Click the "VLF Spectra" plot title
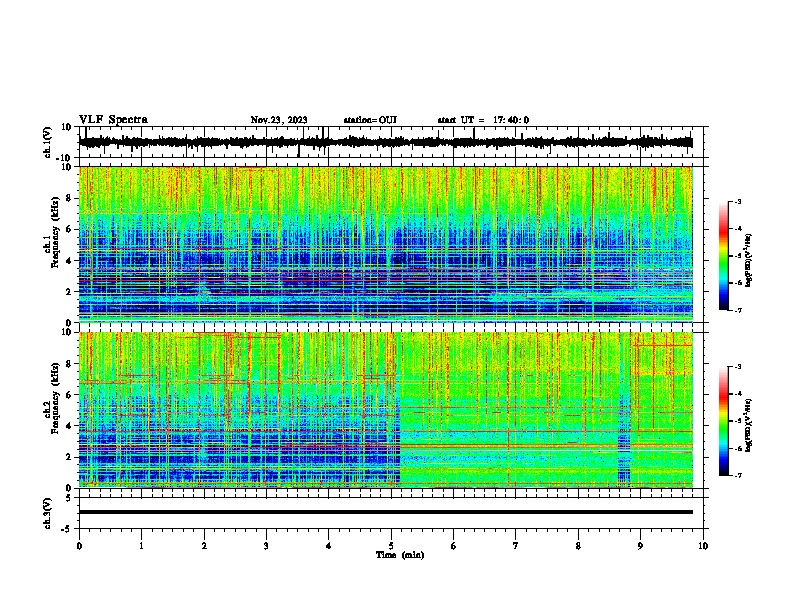The width and height of the screenshot is (792, 612). pos(113,120)
